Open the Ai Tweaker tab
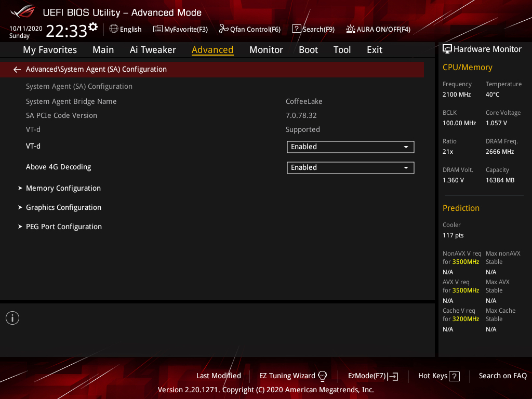This screenshot has height=399, width=532. 153,50
